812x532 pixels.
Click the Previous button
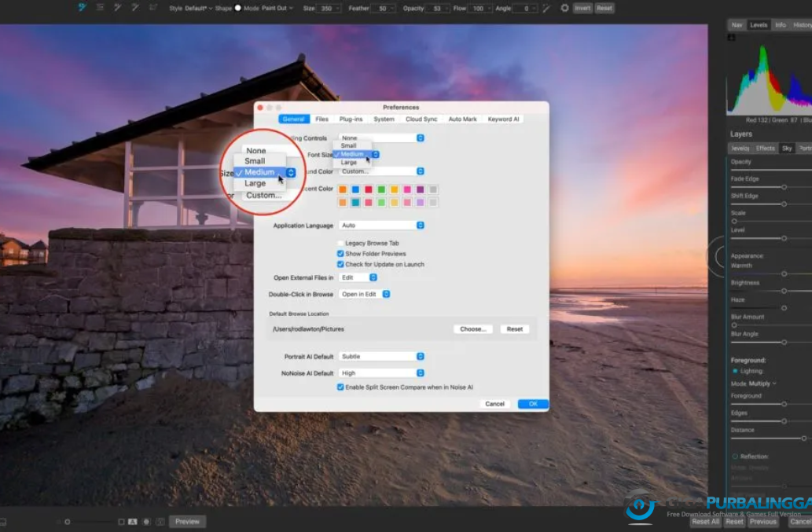click(x=762, y=522)
